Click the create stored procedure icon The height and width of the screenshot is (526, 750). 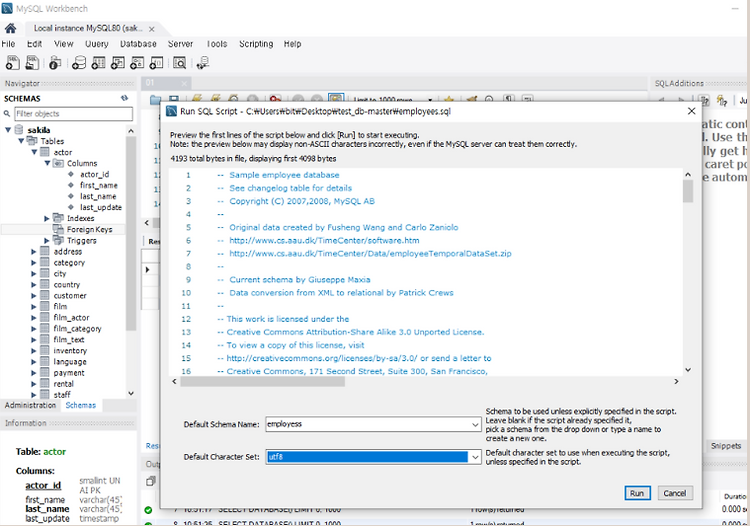137,63
